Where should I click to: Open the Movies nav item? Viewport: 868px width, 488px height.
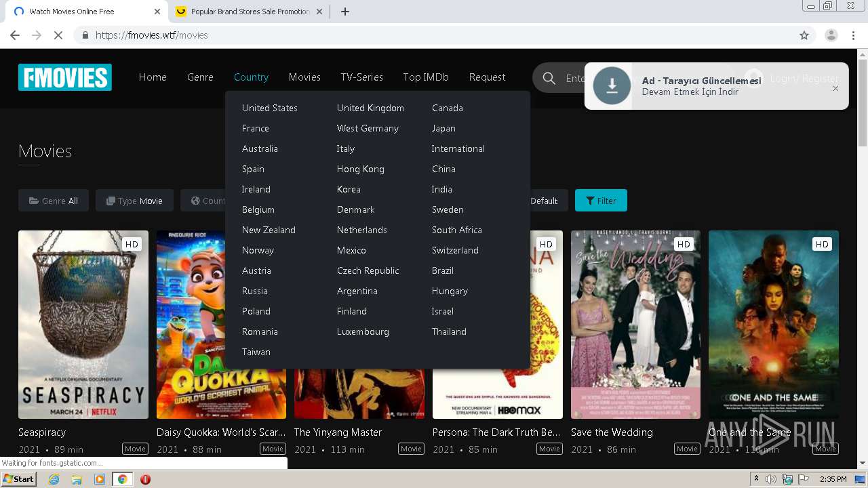click(304, 77)
